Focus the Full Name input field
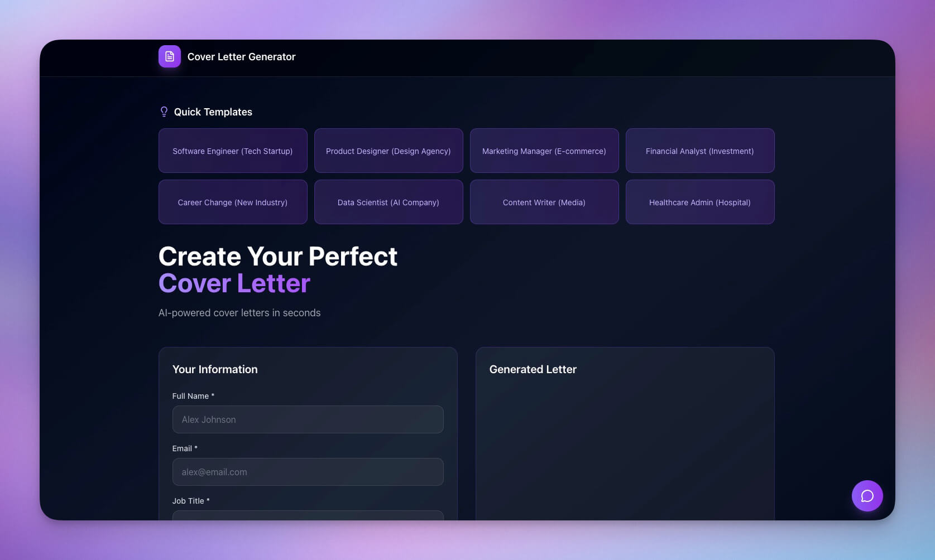The width and height of the screenshot is (935, 560). [308, 419]
